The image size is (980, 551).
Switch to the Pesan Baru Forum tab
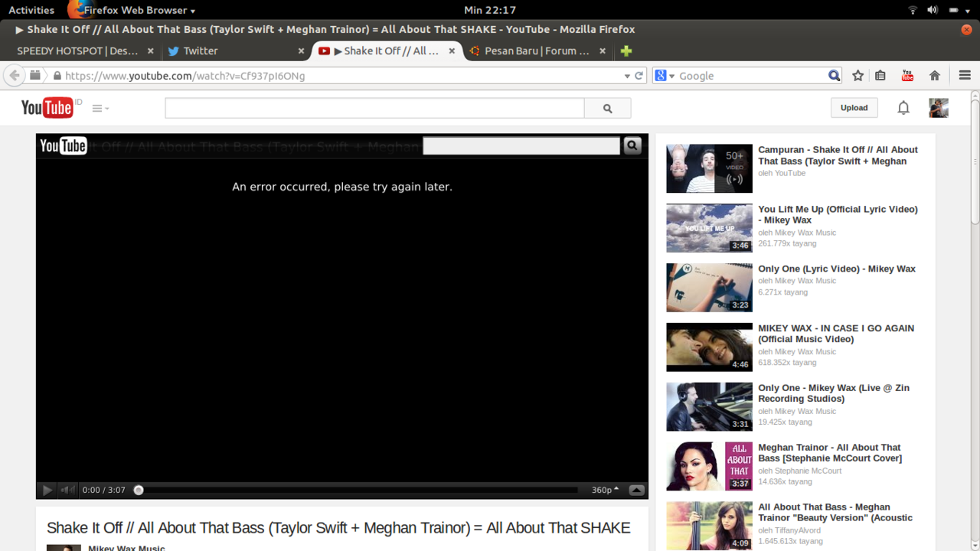537,51
